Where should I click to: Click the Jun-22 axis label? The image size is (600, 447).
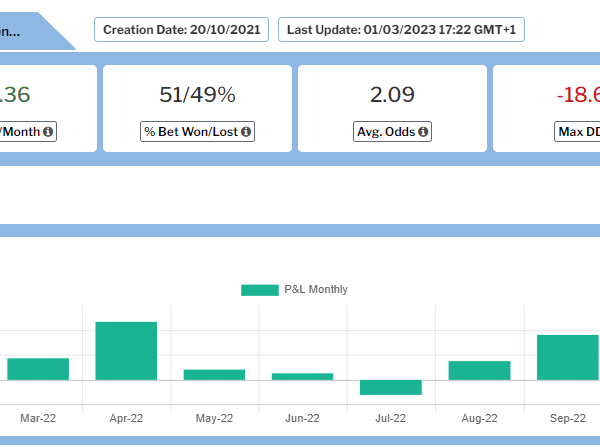tap(302, 418)
